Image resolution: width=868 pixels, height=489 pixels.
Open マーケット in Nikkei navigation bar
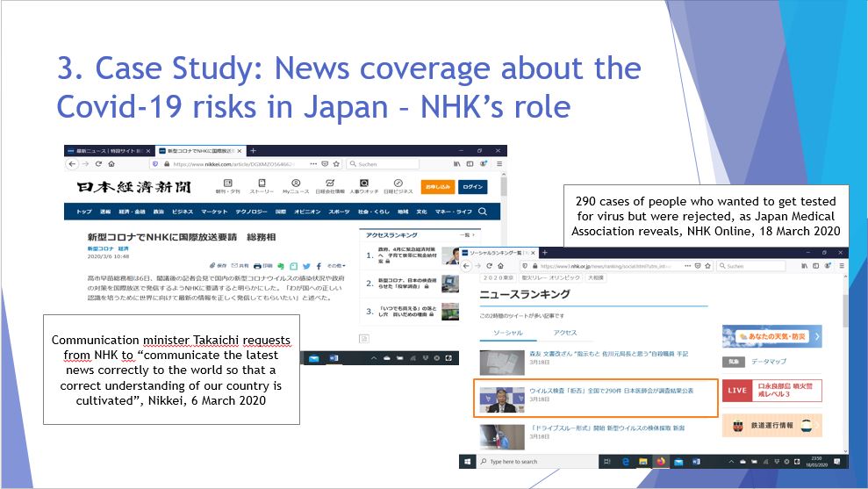point(214,212)
